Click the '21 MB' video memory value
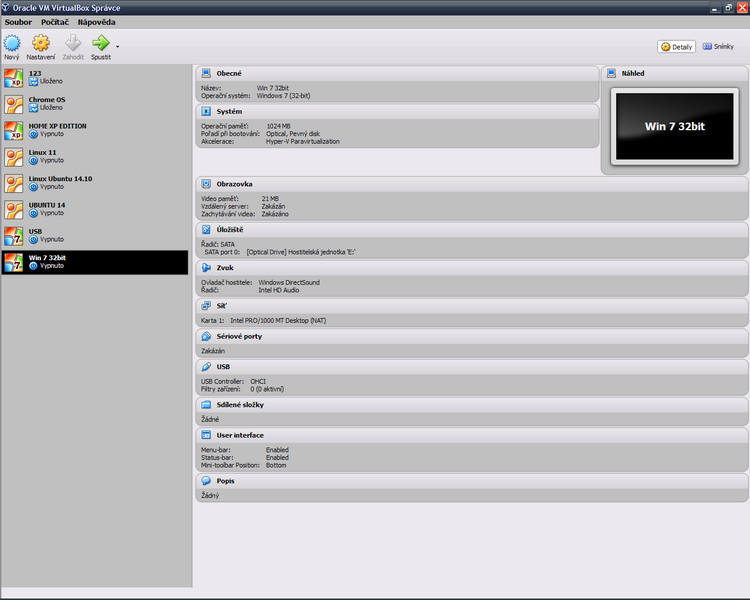 pyautogui.click(x=270, y=199)
